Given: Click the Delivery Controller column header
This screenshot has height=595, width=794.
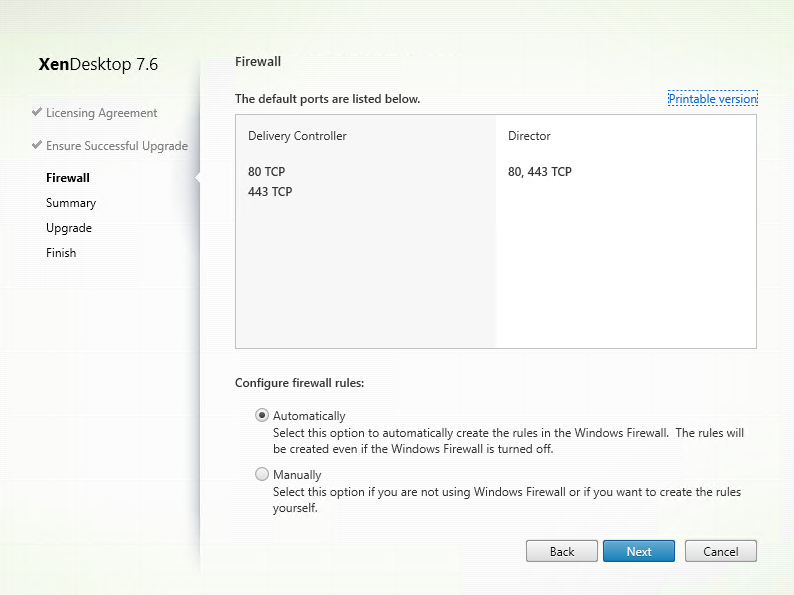Looking at the screenshot, I should (x=297, y=135).
